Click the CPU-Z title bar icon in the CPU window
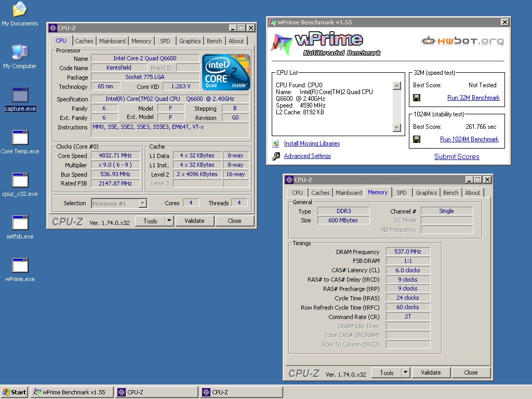This screenshot has width=532, height=399. click(52, 28)
